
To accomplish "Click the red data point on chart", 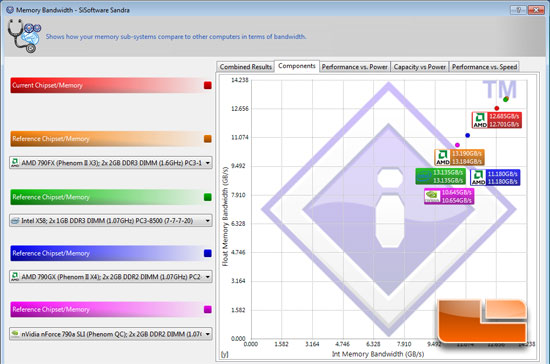I will (x=497, y=108).
